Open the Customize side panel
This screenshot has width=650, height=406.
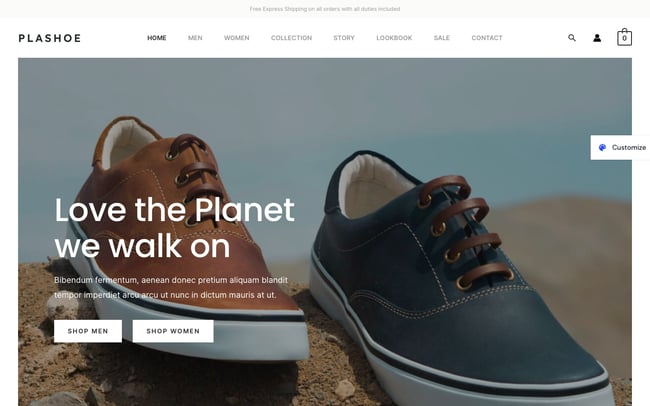point(621,147)
